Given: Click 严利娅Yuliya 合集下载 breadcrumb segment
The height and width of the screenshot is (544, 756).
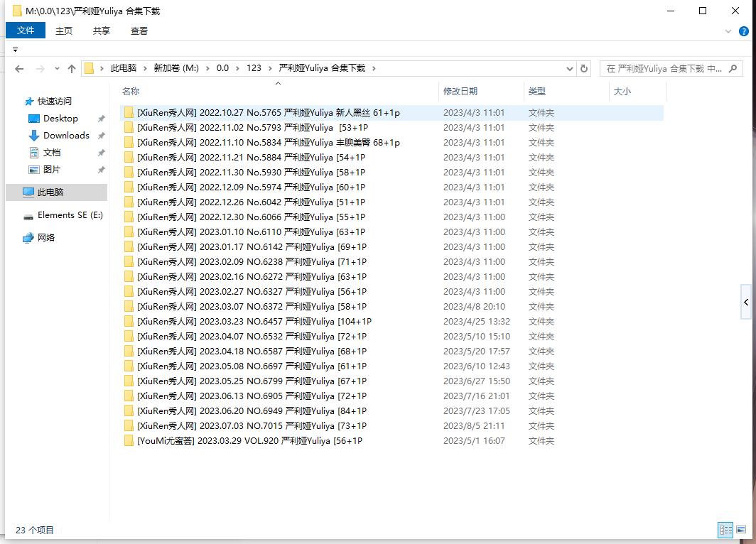Looking at the screenshot, I should tap(322, 68).
